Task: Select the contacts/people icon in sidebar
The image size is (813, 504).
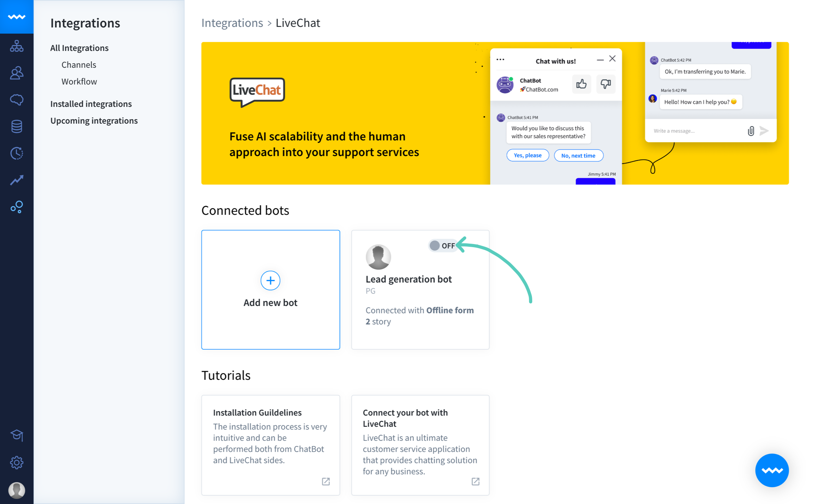Action: pos(16,73)
